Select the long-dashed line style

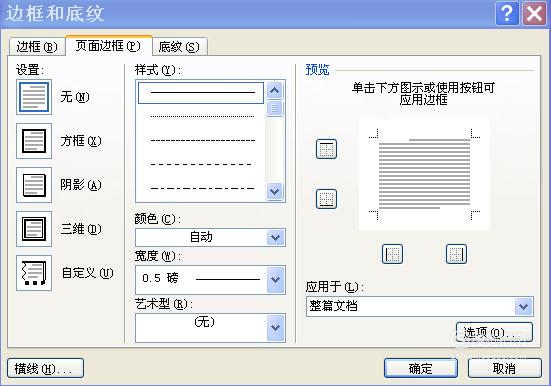pos(201,164)
